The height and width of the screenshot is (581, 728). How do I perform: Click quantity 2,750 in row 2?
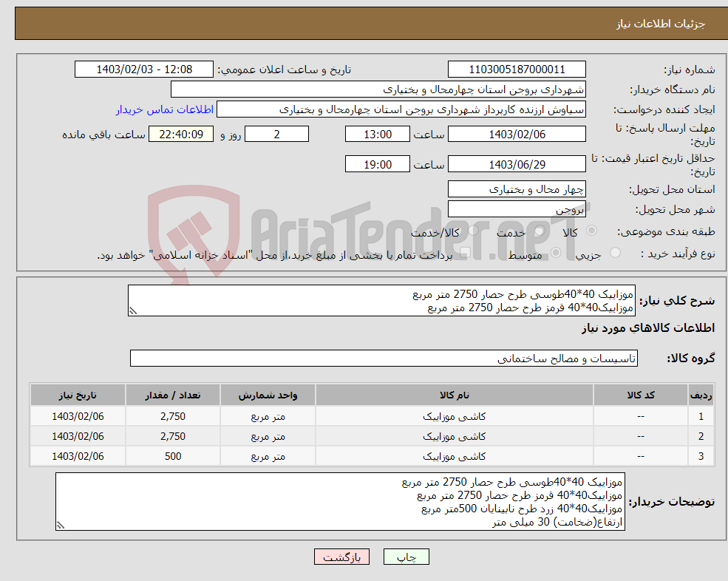pyautogui.click(x=173, y=437)
